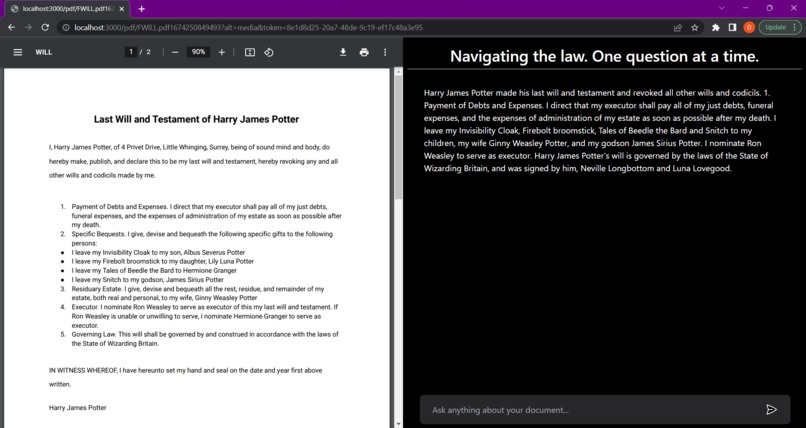Close the FWILL.pdf browser tab

[121, 9]
